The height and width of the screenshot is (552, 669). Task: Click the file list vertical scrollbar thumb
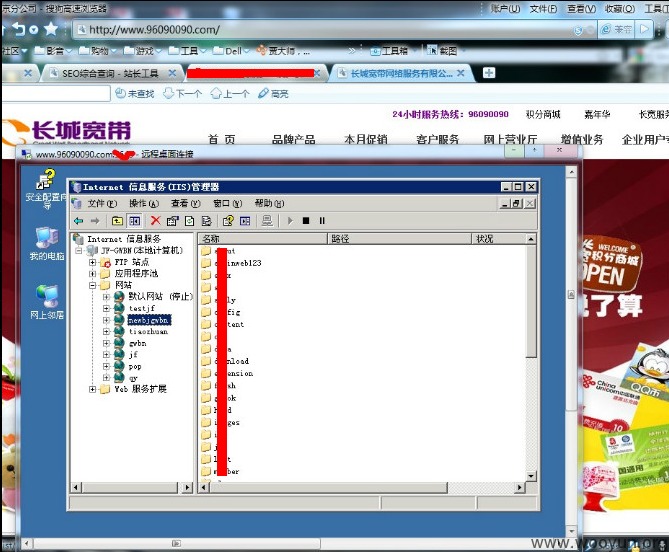(x=531, y=301)
